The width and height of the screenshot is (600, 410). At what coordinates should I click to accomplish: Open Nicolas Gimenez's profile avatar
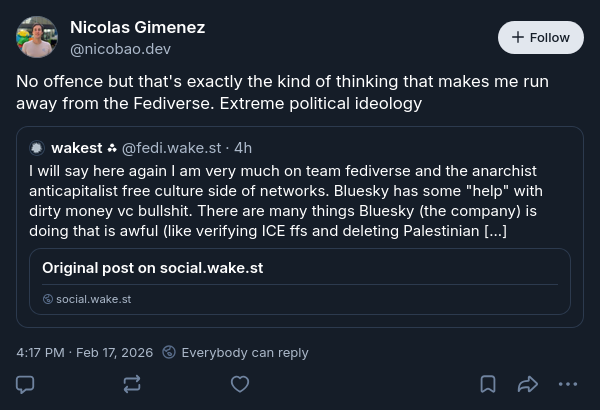37,37
